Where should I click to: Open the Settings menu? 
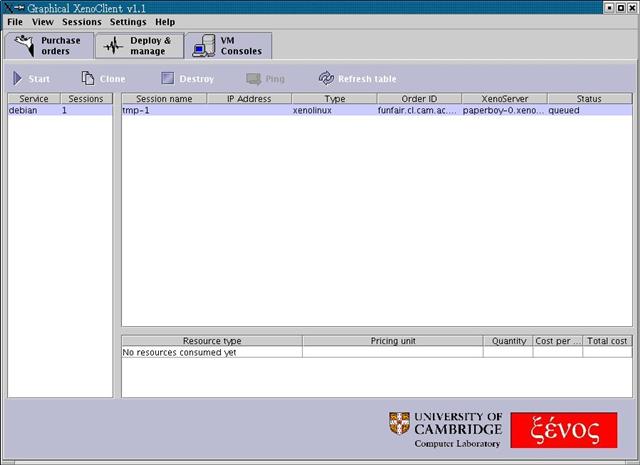pos(128,21)
